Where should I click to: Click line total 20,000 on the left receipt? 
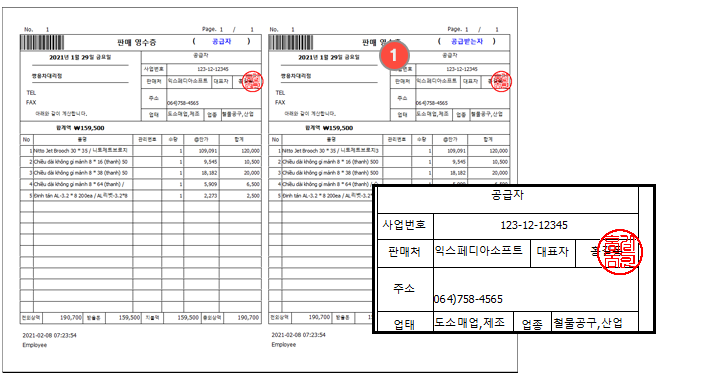(x=252, y=173)
